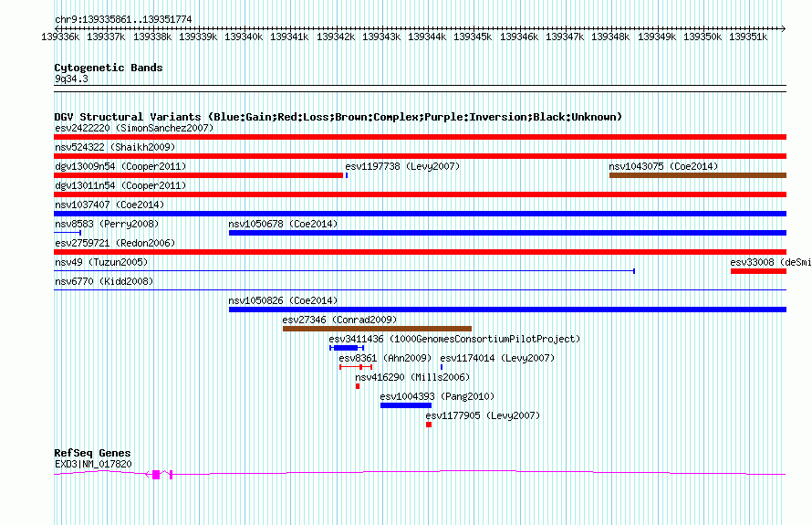
Task: Select the brown nsv1043075 complex bar
Action: [x=698, y=175]
